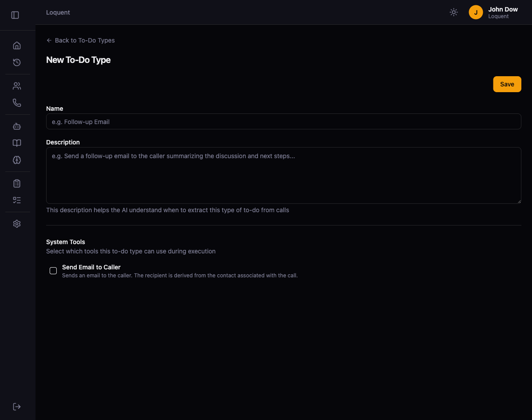The width and height of the screenshot is (532, 420).
Task: Select the phone calls icon
Action: click(x=17, y=102)
